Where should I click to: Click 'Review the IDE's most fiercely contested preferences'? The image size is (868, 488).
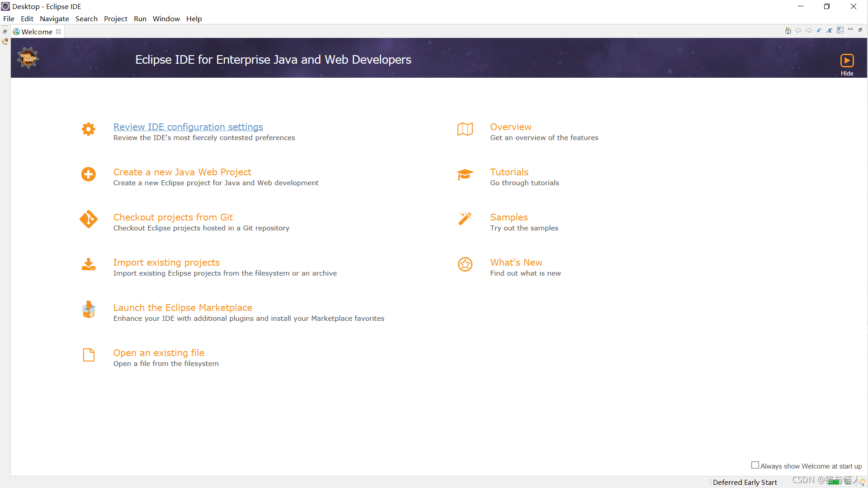pyautogui.click(x=204, y=138)
